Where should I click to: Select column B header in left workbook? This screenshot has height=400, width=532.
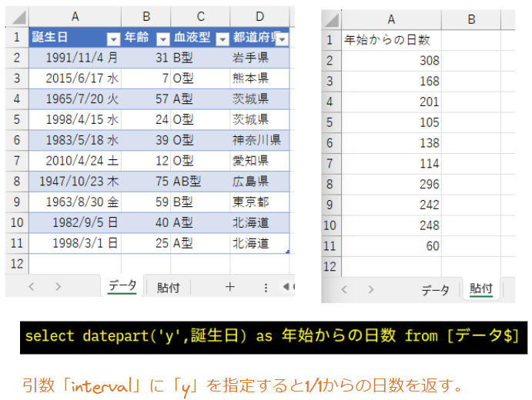146,17
